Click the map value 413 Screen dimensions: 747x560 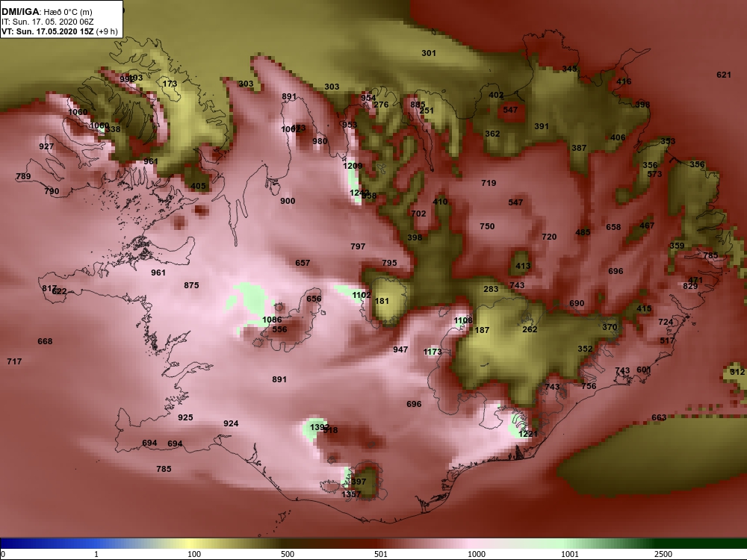(x=523, y=266)
